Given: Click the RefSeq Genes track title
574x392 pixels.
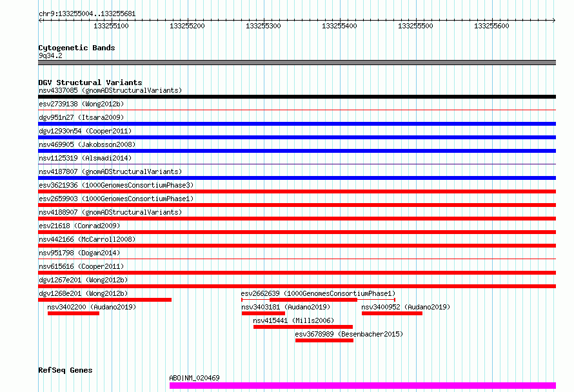Looking at the screenshot, I should 65,370.
